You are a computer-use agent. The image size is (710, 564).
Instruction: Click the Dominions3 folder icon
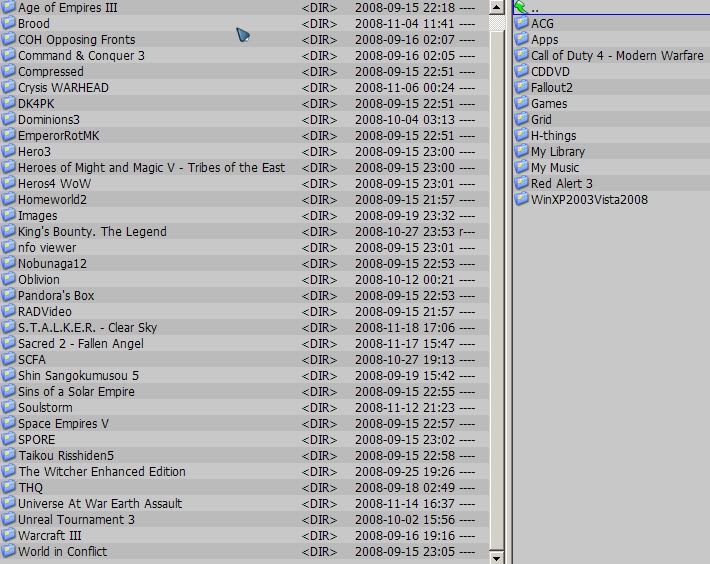click(8, 119)
